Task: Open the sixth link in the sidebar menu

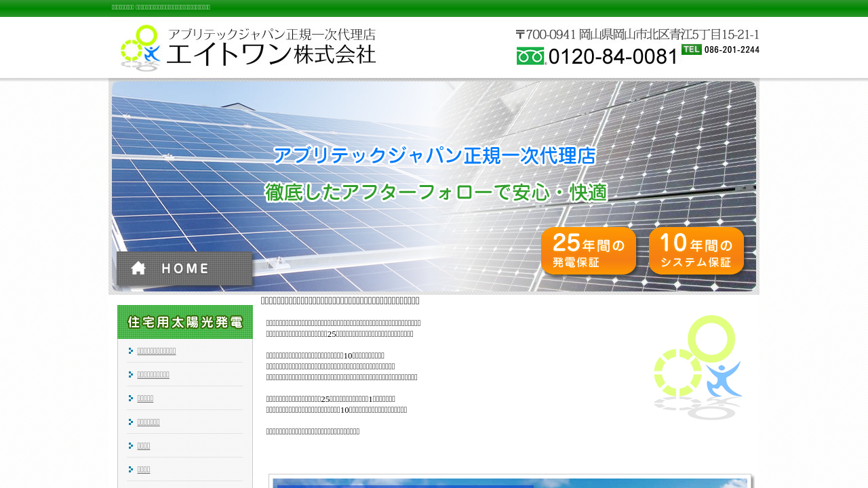Action: (144, 470)
